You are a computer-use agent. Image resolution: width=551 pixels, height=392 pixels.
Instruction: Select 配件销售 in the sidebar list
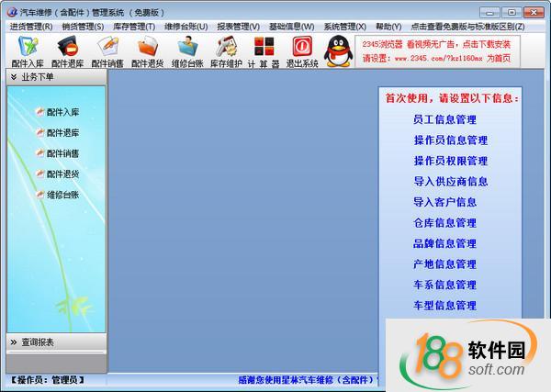tap(62, 153)
